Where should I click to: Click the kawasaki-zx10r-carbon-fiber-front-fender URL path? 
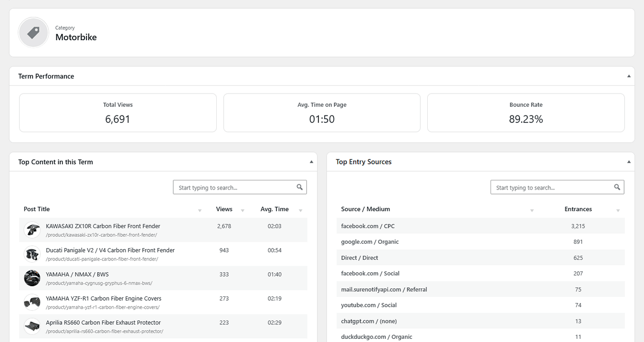101,235
